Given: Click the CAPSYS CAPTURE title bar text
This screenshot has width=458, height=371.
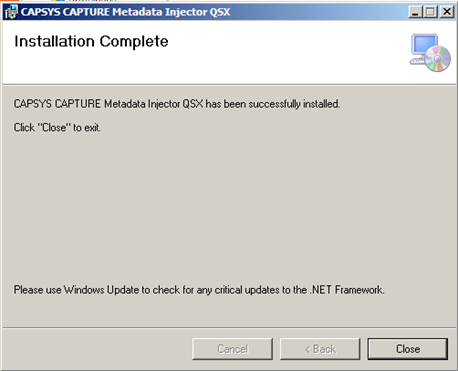Looking at the screenshot, I should click(125, 12).
